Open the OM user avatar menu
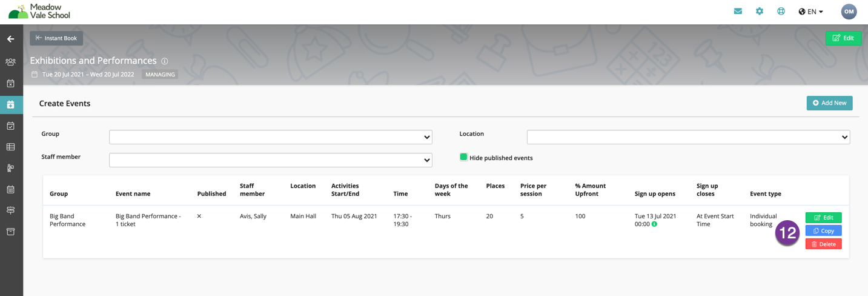The image size is (868, 296). click(849, 12)
